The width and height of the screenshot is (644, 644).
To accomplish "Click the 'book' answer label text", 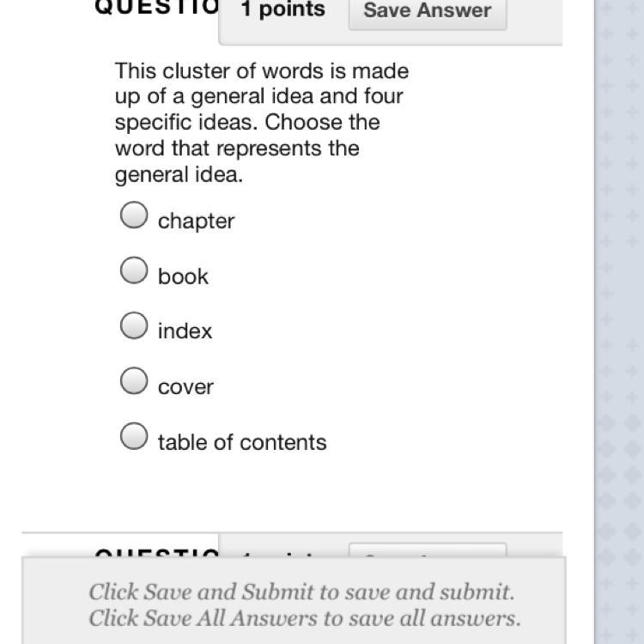I will 183,276.
